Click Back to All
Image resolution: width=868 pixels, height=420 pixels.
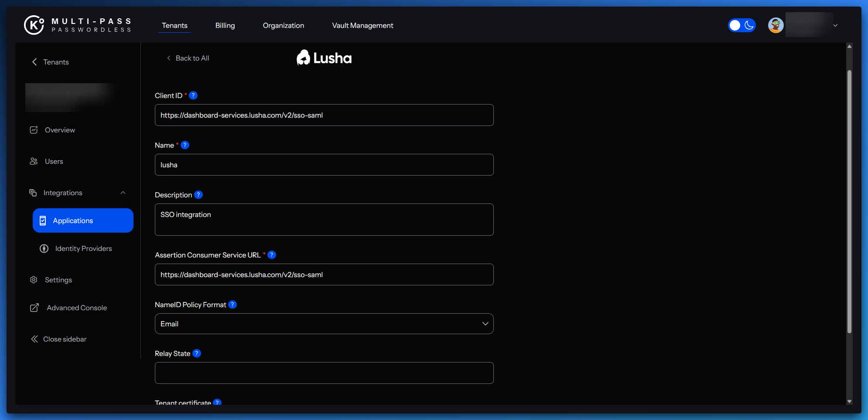(192, 58)
